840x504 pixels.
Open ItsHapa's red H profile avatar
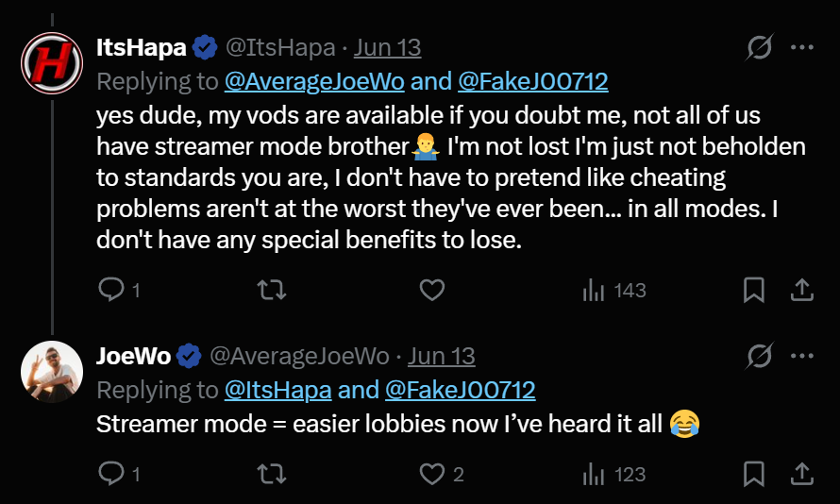point(52,63)
